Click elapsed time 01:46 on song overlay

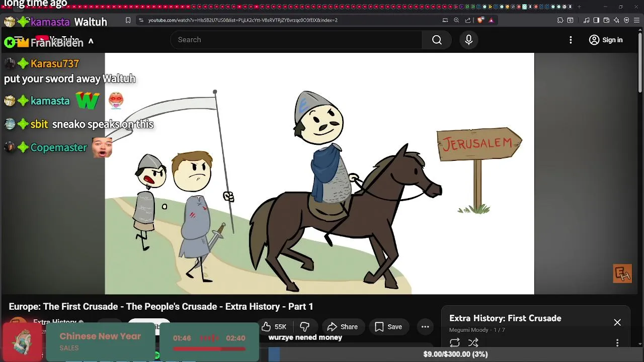click(x=182, y=338)
